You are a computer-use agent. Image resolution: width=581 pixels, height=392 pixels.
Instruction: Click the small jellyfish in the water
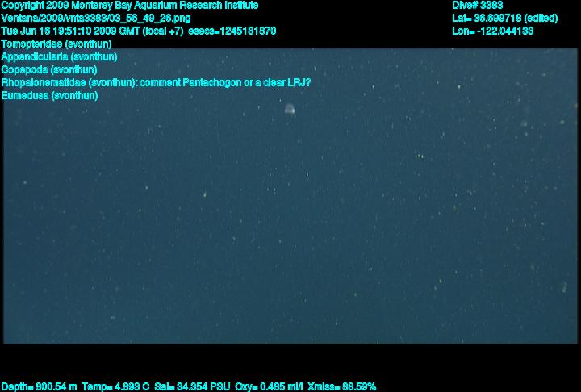290,109
